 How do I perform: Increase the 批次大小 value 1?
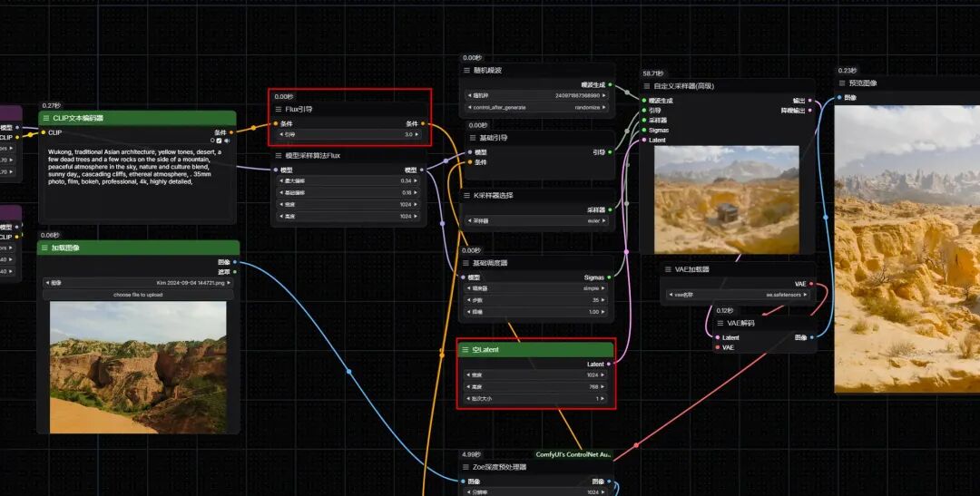(603, 399)
